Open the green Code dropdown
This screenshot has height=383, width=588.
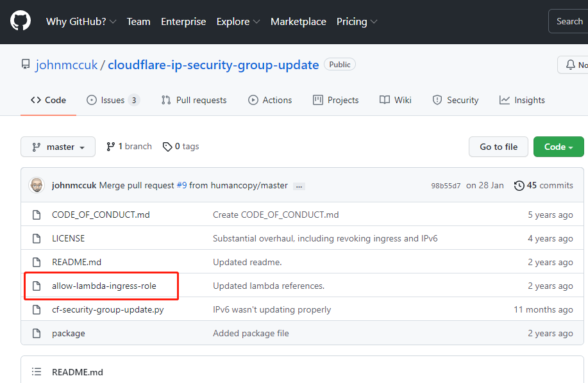point(558,147)
